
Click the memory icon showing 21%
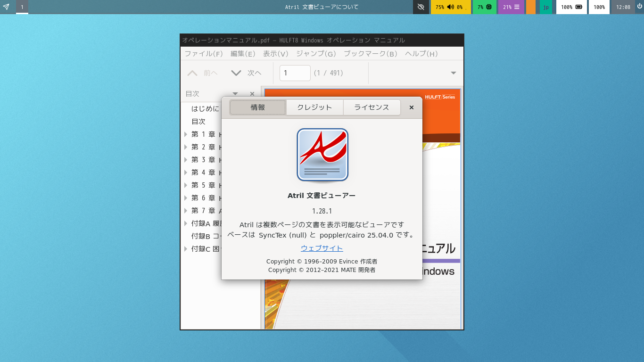tap(517, 7)
